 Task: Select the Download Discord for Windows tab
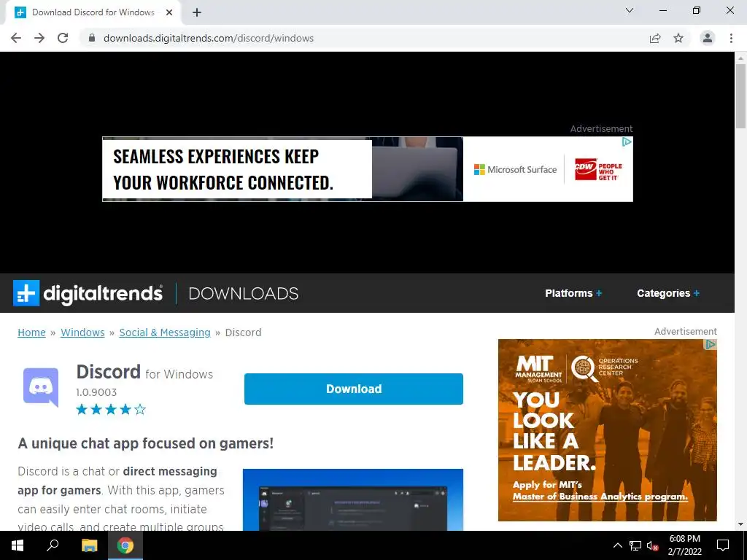click(93, 12)
